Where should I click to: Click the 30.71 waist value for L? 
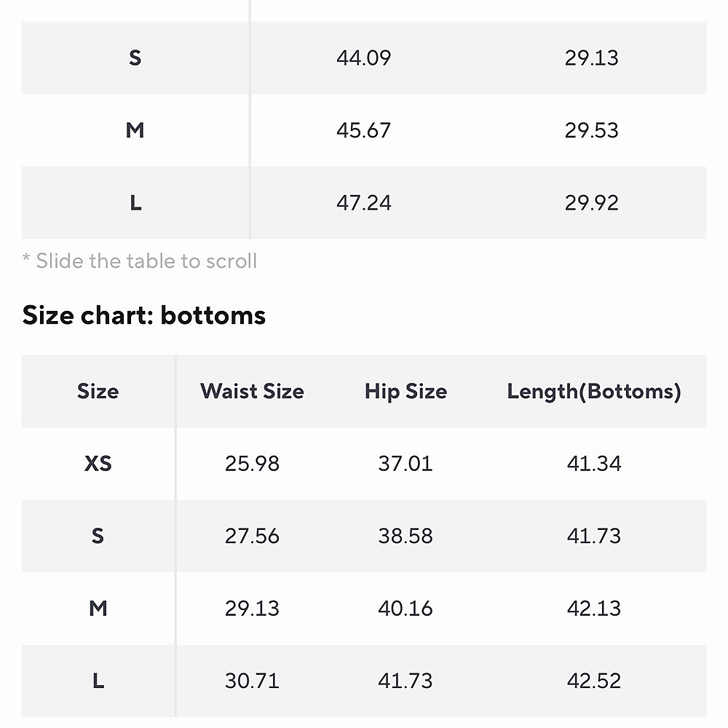252,681
